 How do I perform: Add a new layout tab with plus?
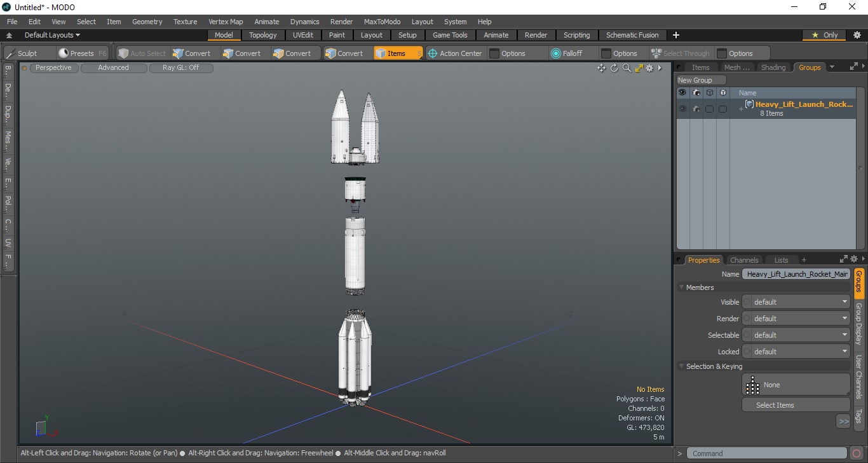click(x=676, y=35)
